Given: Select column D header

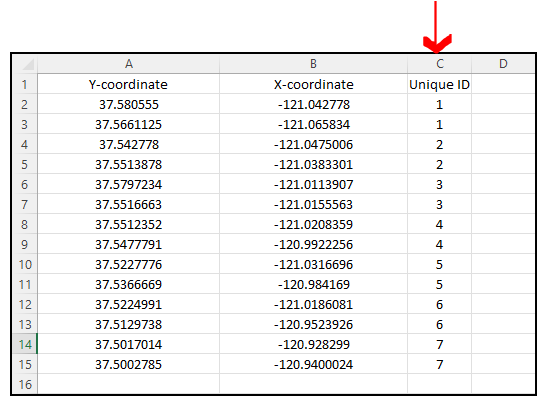Looking at the screenshot, I should 503,64.
